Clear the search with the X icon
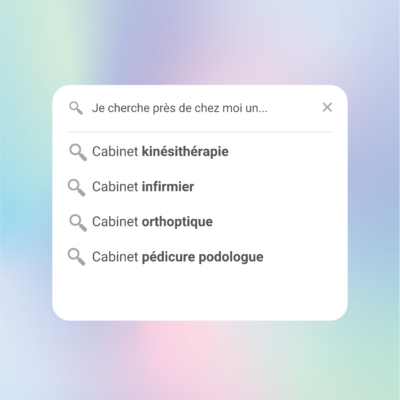Screen dimensions: 400x400 pos(327,107)
